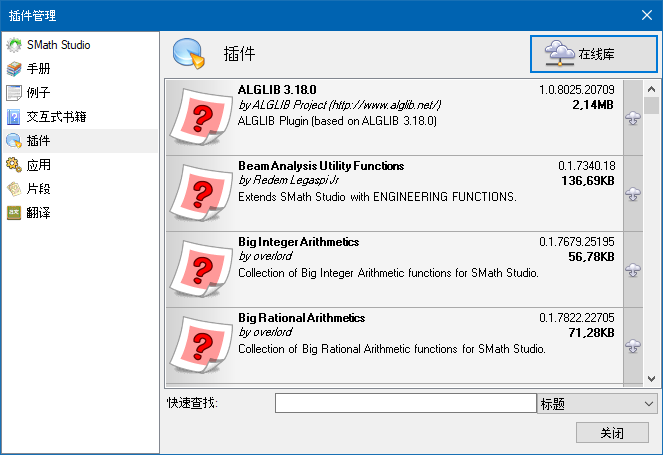Click version text 1.0.8025.20709
Viewport: 663px width, 455px height.
click(x=577, y=90)
